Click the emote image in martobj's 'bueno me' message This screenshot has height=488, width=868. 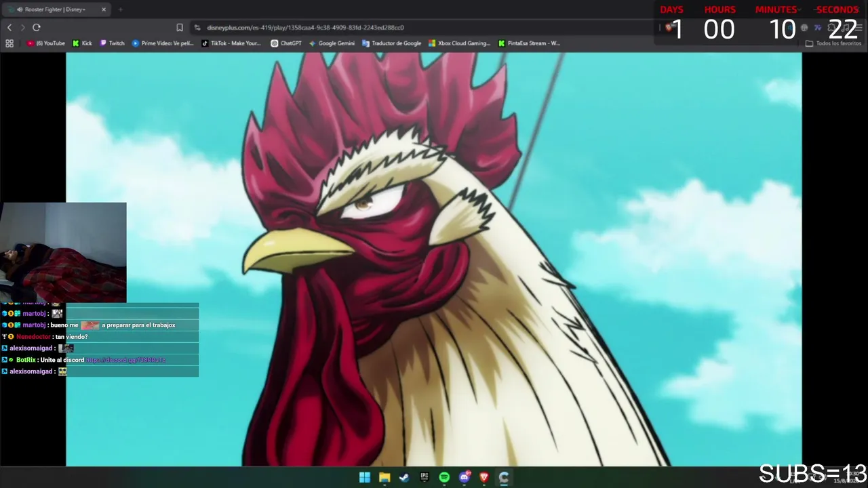[x=90, y=325]
